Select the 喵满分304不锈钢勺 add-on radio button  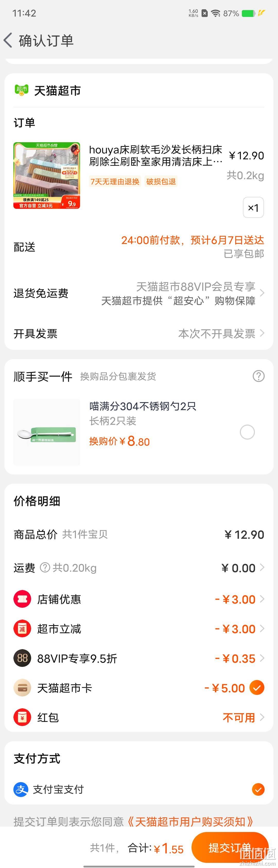pos(247,432)
